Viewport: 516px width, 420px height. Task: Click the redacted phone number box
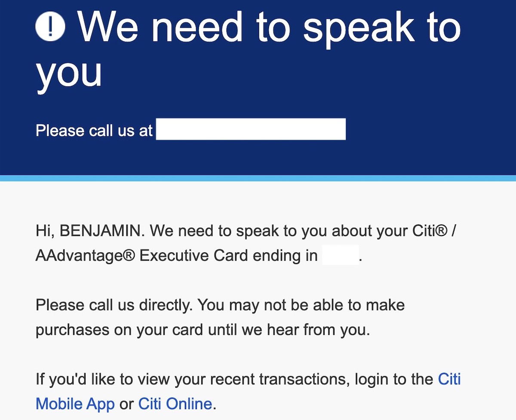click(251, 129)
